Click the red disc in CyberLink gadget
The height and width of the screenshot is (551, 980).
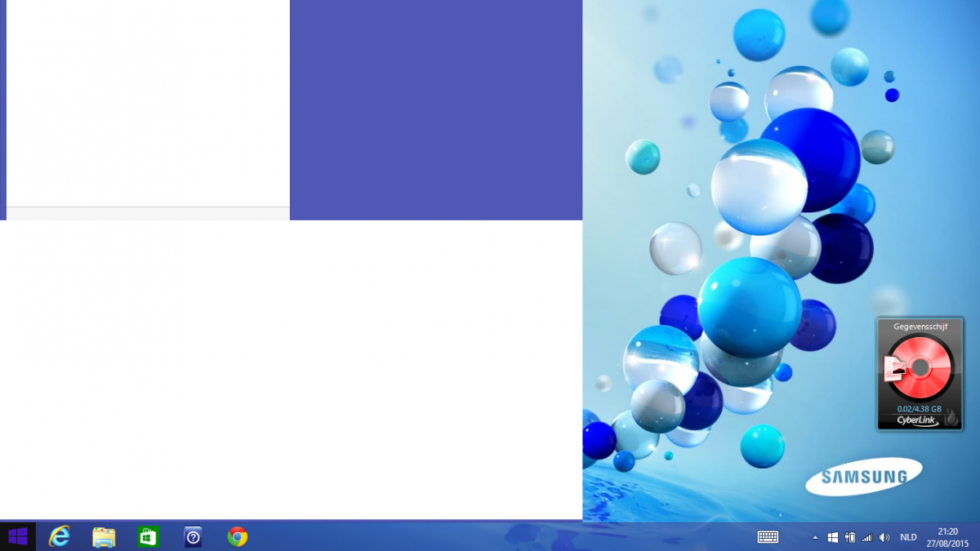920,368
